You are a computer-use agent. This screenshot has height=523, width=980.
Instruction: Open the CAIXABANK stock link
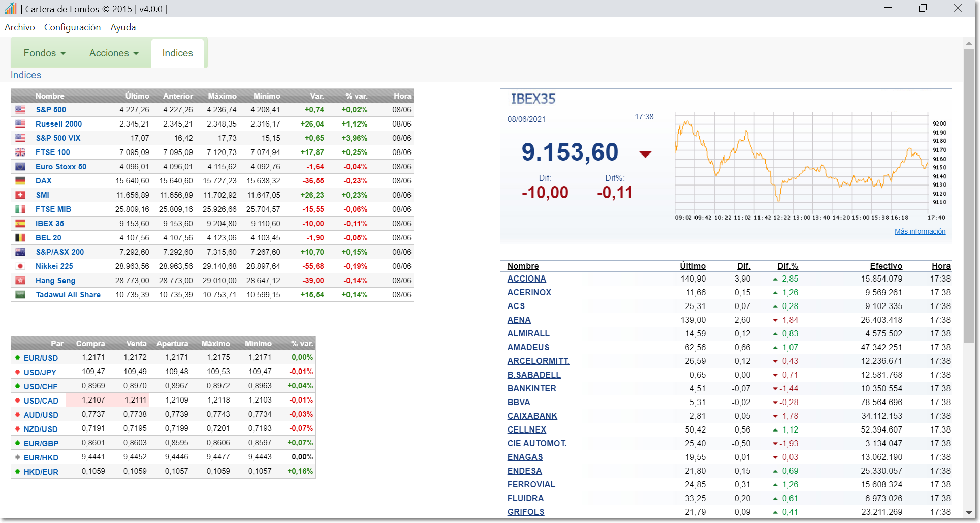[532, 416]
